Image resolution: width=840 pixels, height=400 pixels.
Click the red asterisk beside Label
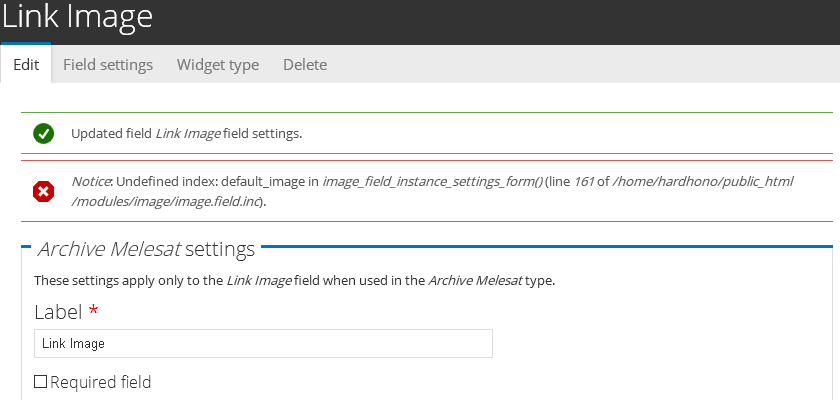click(x=93, y=312)
